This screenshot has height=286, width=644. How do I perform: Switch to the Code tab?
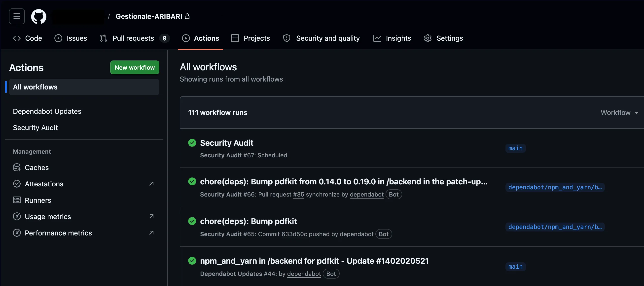coord(28,38)
